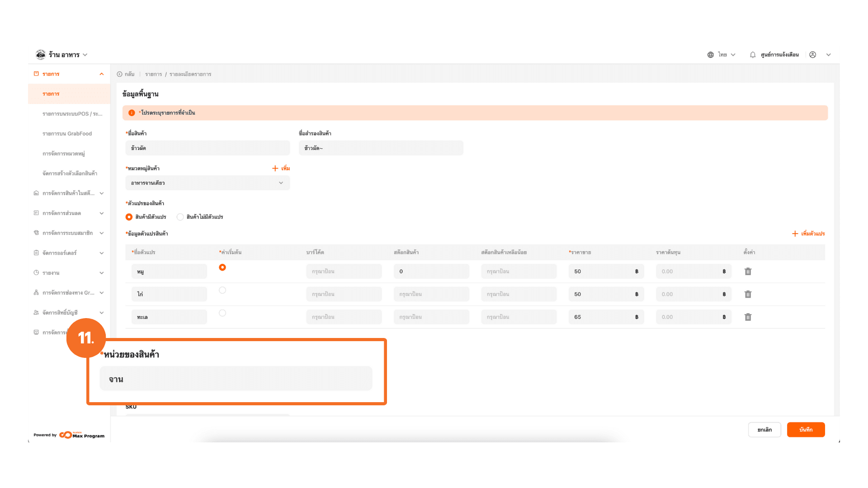Click the globe language icon
Image resolution: width=868 pixels, height=488 pixels.
tap(710, 55)
